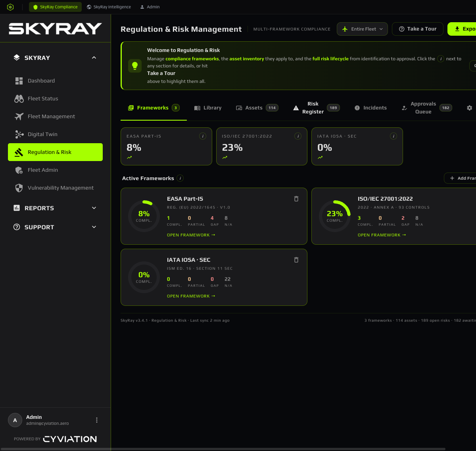This screenshot has height=451, width=476.
Task: Click the SKYRAY logo in sidebar
Action: tap(55, 29)
